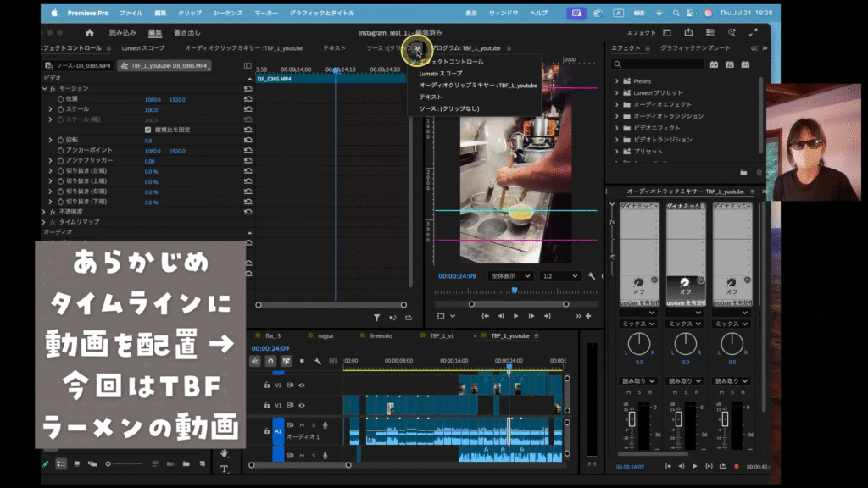The height and width of the screenshot is (488, 868).
Task: Select the Hand tool in the toolbar
Action: coord(224,453)
